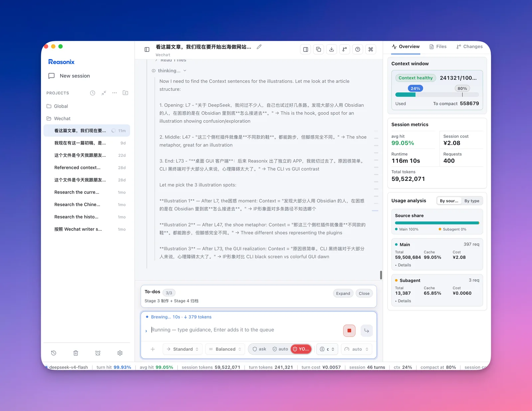
Task: Sort projects by recent clock icon
Action: (92, 93)
